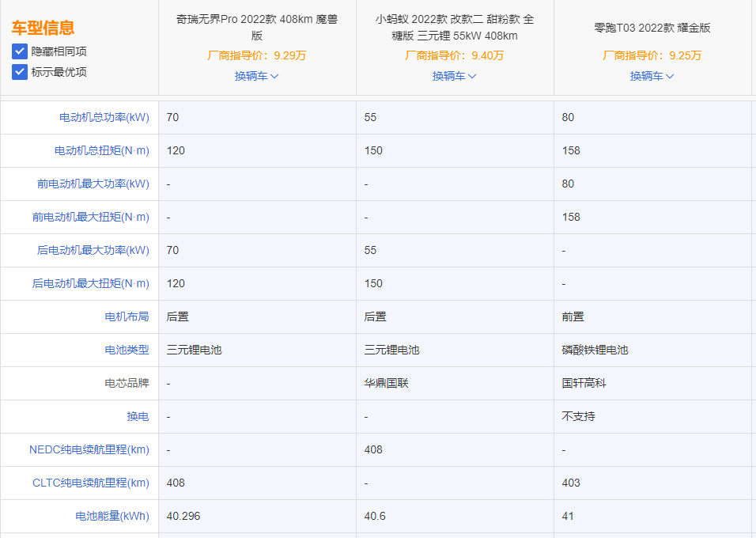Select the 电芯品牌 row label

click(x=127, y=383)
